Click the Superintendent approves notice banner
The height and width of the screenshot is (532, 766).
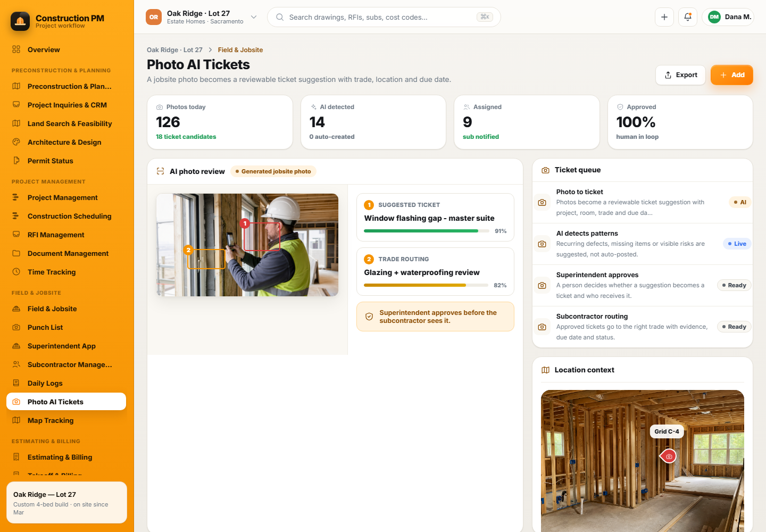(x=435, y=317)
